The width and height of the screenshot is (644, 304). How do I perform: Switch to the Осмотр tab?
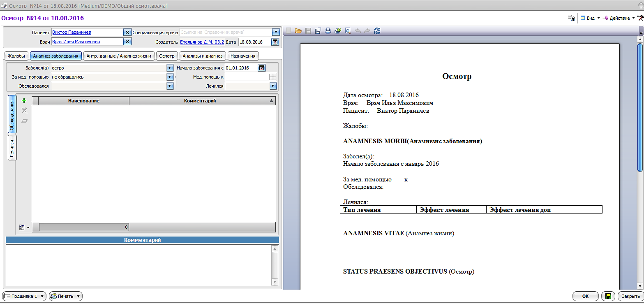(167, 56)
